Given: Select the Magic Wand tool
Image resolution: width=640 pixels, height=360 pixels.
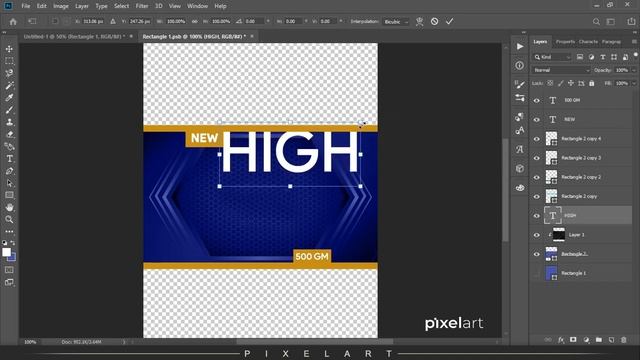Looking at the screenshot, I should click(x=9, y=86).
